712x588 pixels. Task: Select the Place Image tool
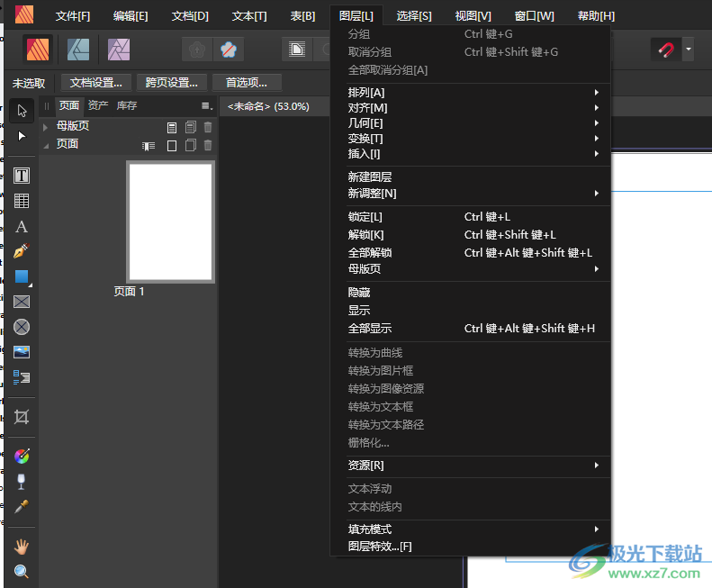(22, 352)
